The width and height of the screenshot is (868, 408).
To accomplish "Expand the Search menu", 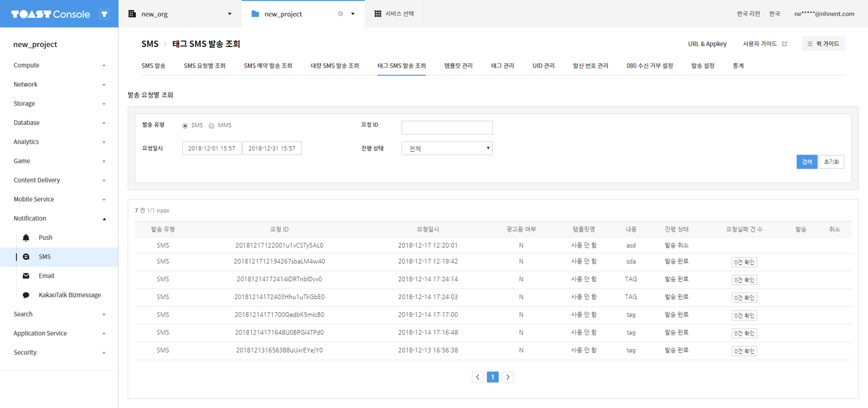I will pos(59,314).
